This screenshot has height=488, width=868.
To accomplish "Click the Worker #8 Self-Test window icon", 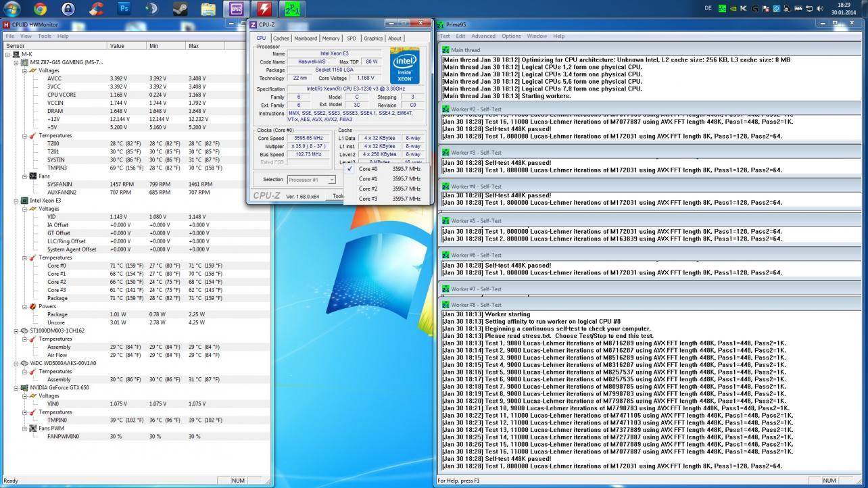I will tap(445, 305).
